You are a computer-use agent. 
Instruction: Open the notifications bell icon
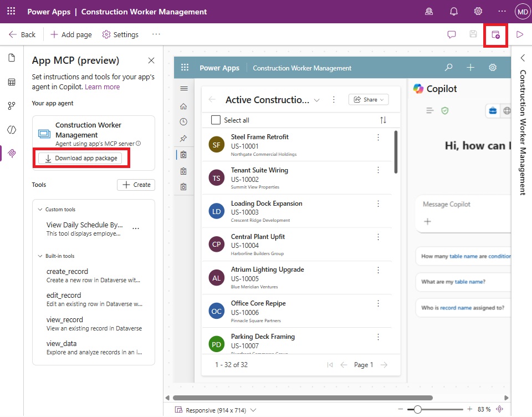point(454,12)
